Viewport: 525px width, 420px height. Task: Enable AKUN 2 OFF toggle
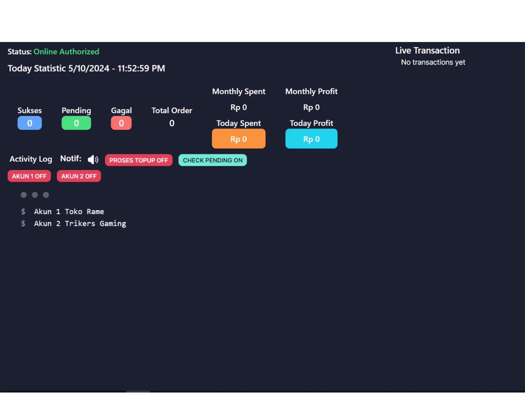point(79,176)
